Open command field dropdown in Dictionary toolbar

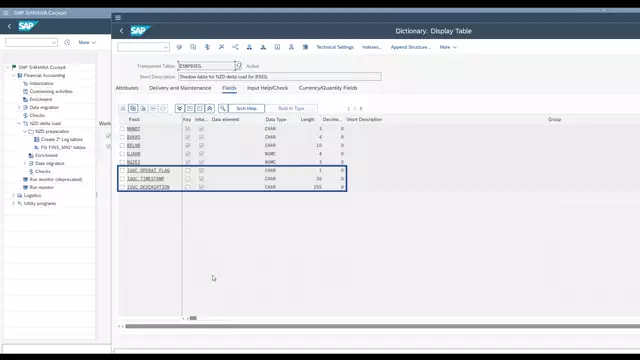(166, 47)
